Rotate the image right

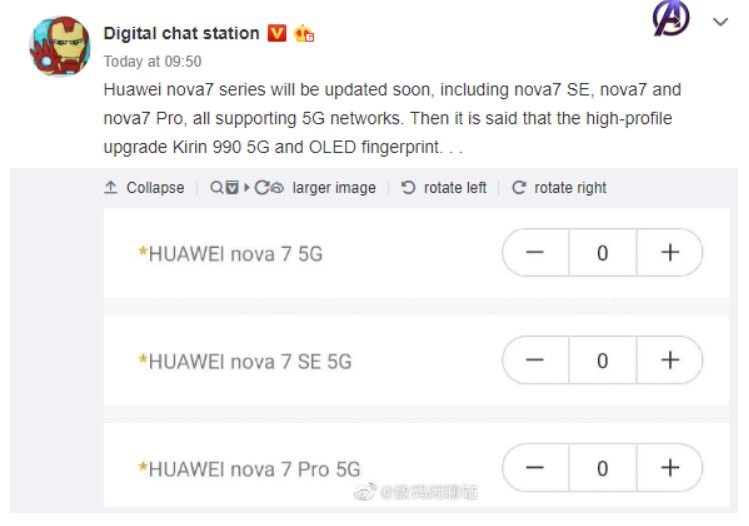pyautogui.click(x=559, y=187)
